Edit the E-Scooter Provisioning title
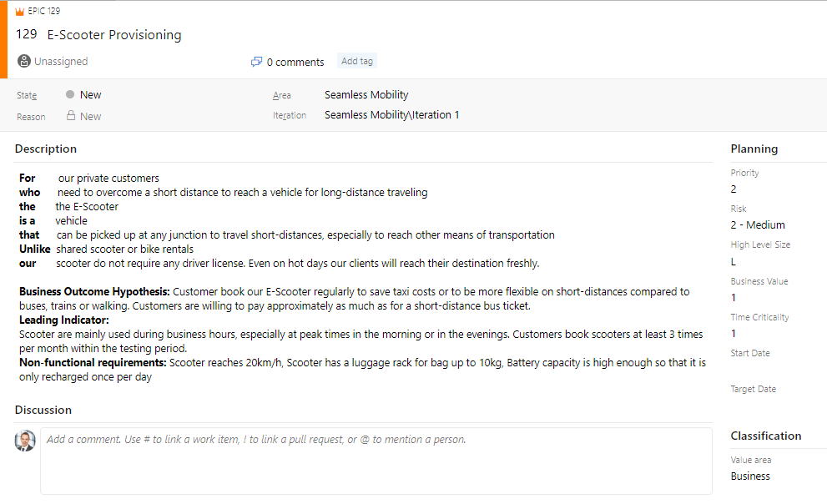 pos(114,35)
